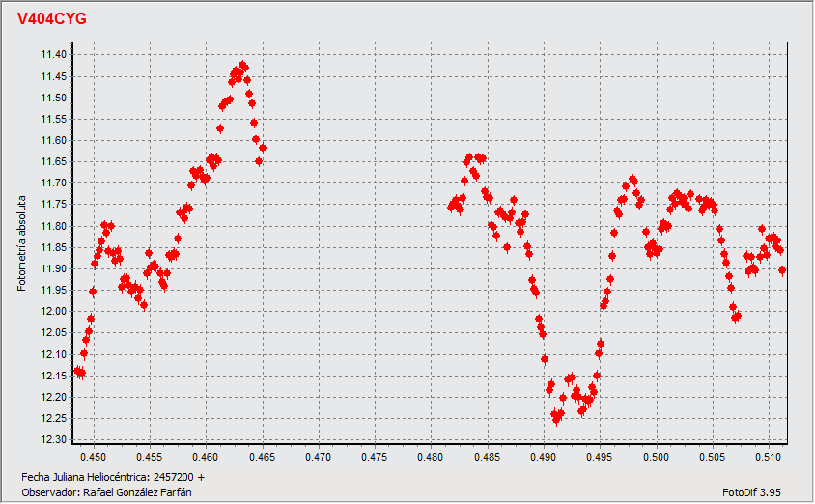Click y-axis value 11.55

pos(53,119)
